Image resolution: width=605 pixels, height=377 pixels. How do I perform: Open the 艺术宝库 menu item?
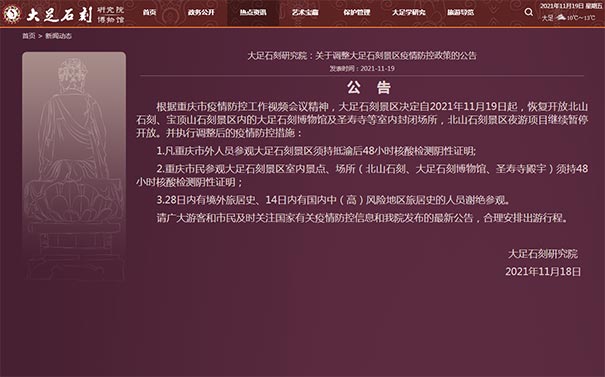(305, 12)
